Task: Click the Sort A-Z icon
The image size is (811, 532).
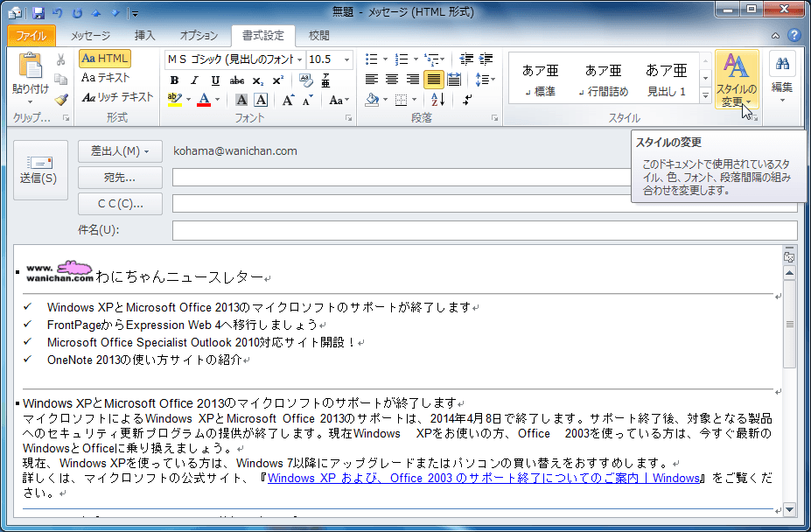Action: click(x=438, y=100)
